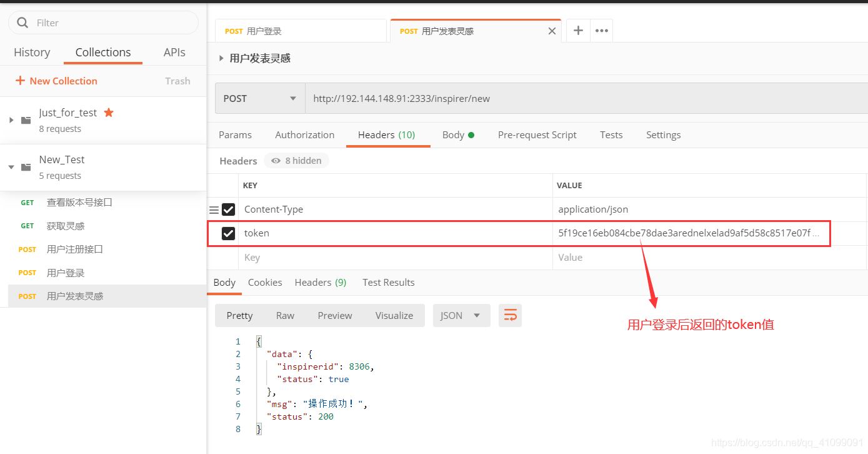The image size is (868, 454).
Task: Uncheck the token header checkbox
Action: (x=229, y=233)
